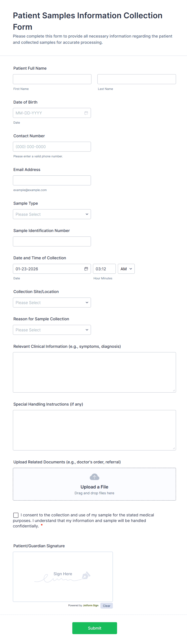
Task: Select the Sample Identification Number field
Action: coord(52,241)
